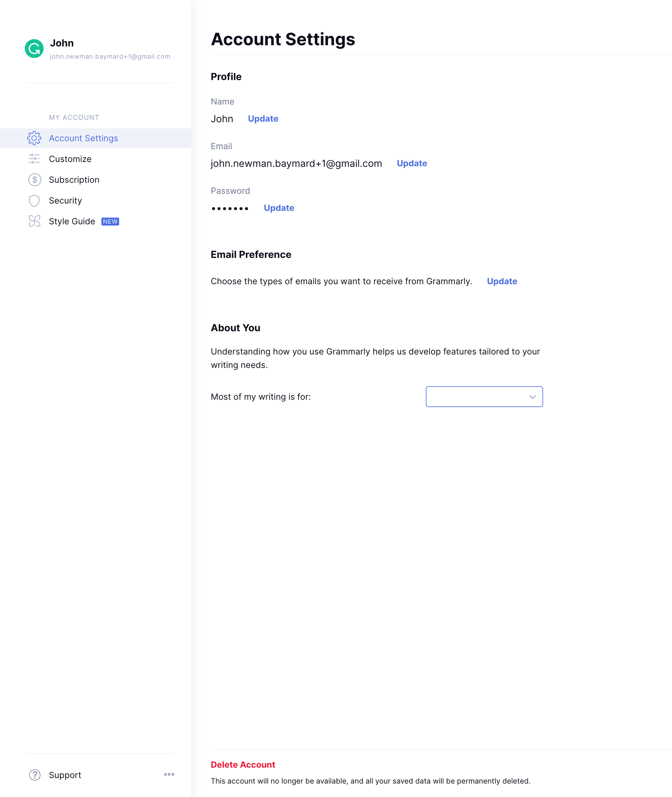672x797 pixels.
Task: Click the Delete Account link
Action: pyautogui.click(x=243, y=764)
